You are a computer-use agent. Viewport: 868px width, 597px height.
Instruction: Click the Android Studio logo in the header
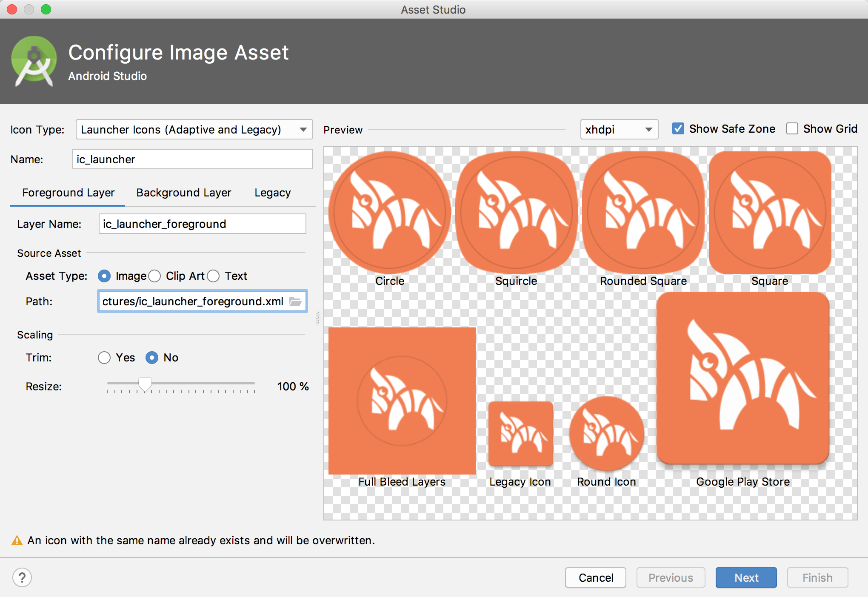[34, 60]
